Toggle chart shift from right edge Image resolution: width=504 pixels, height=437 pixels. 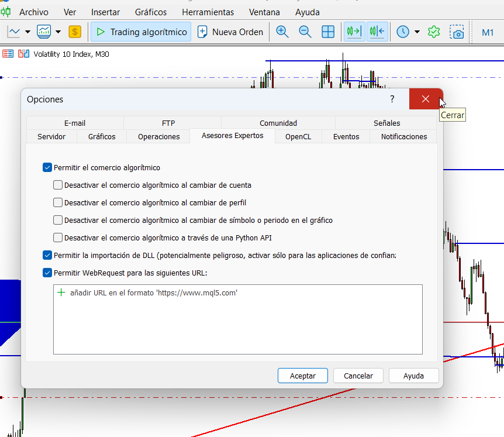point(377,32)
